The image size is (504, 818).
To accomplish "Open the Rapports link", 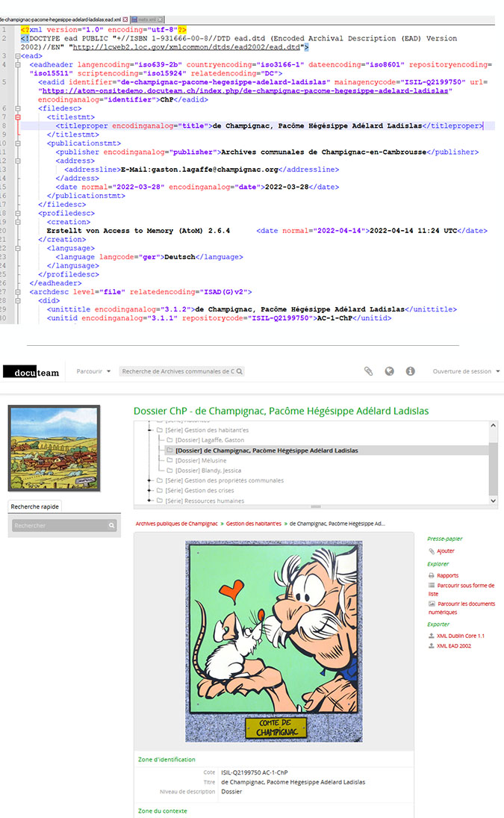I will [x=448, y=575].
